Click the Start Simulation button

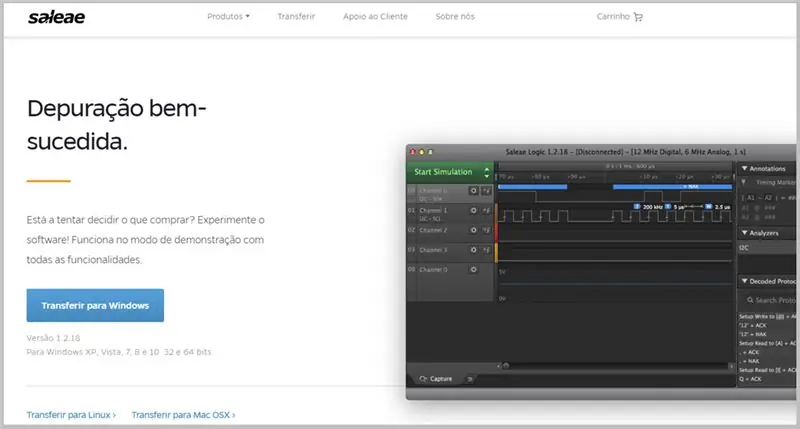click(x=443, y=172)
